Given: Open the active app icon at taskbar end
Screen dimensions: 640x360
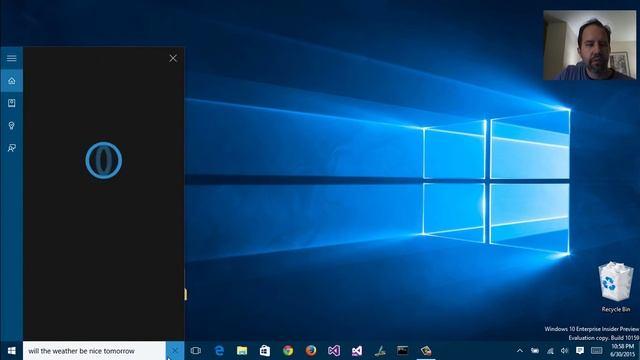Looking at the screenshot, I should pos(426,351).
